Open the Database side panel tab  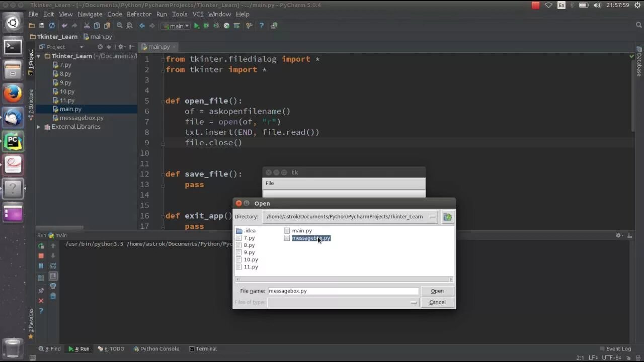(x=639, y=61)
